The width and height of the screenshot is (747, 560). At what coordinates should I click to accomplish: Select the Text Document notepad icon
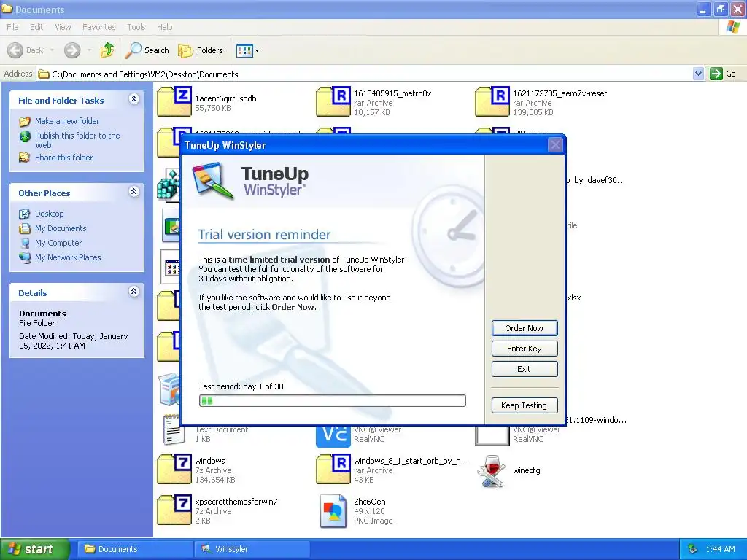click(174, 430)
